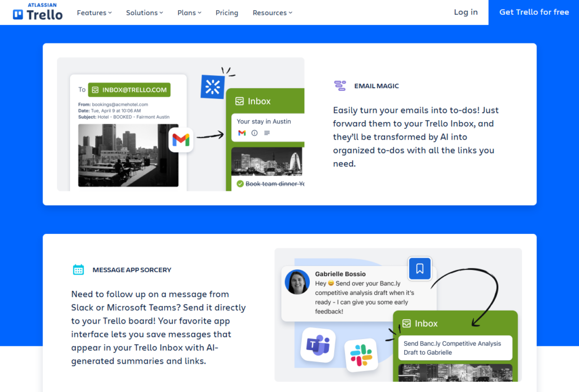The width and height of the screenshot is (579, 392).
Task: Click the Microsoft Teams icon
Action: click(x=318, y=345)
